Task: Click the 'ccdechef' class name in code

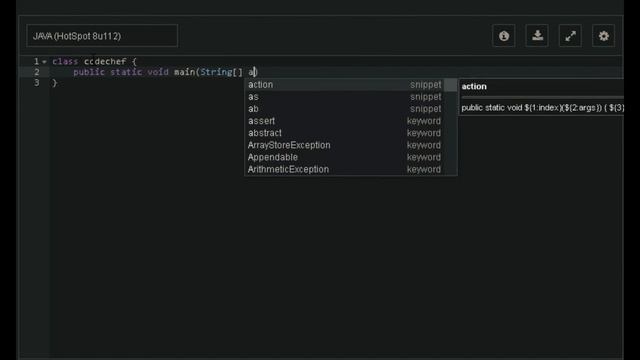Action: click(105, 61)
